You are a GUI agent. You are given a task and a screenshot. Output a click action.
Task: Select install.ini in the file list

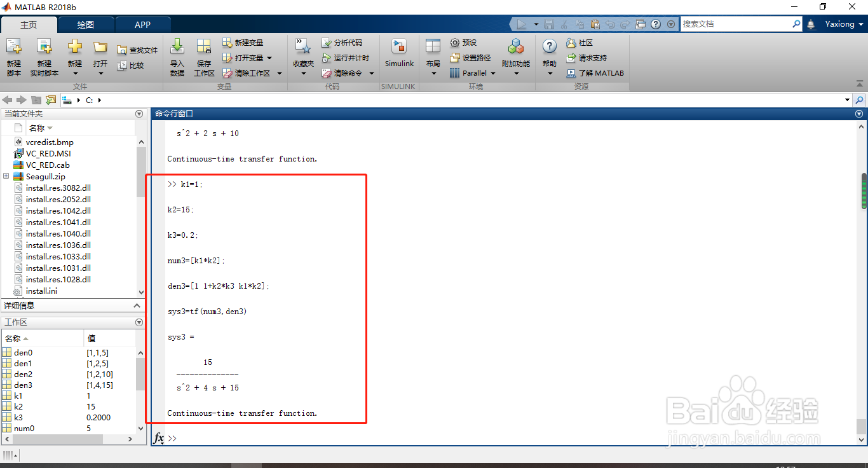42,291
